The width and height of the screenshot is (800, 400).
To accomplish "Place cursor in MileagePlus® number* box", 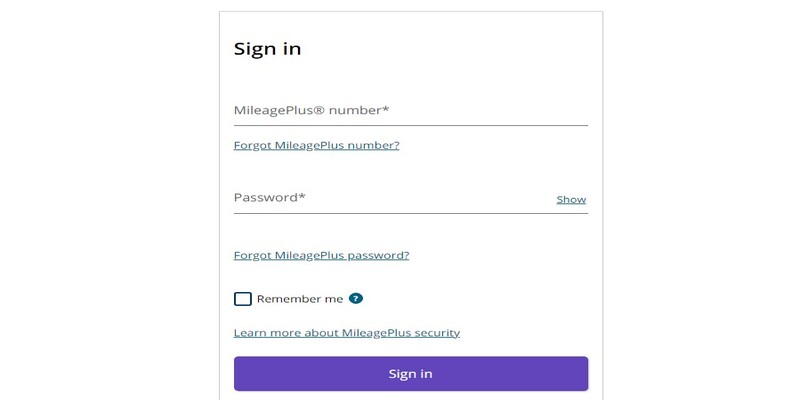I will (x=411, y=110).
